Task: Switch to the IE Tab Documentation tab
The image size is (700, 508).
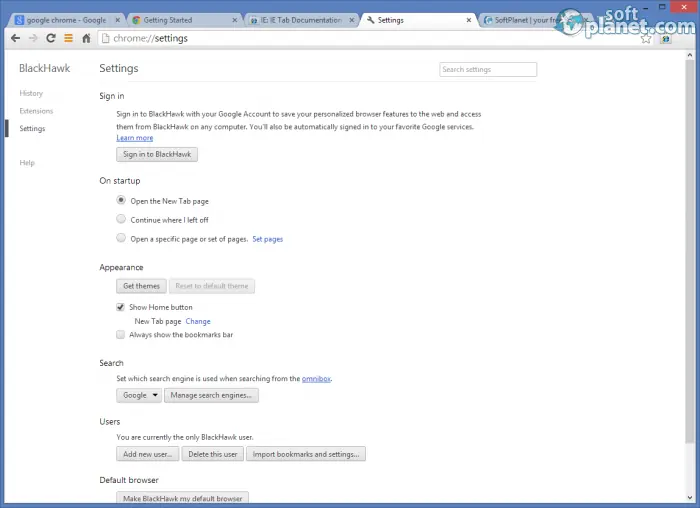Action: pos(299,20)
